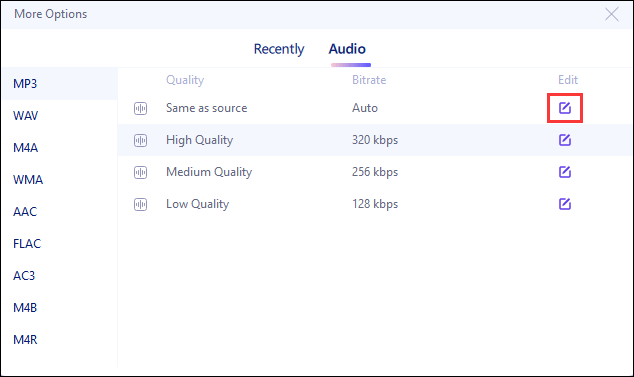634x377 pixels.
Task: Click the waveform icon beside Same as source
Action: coord(140,108)
